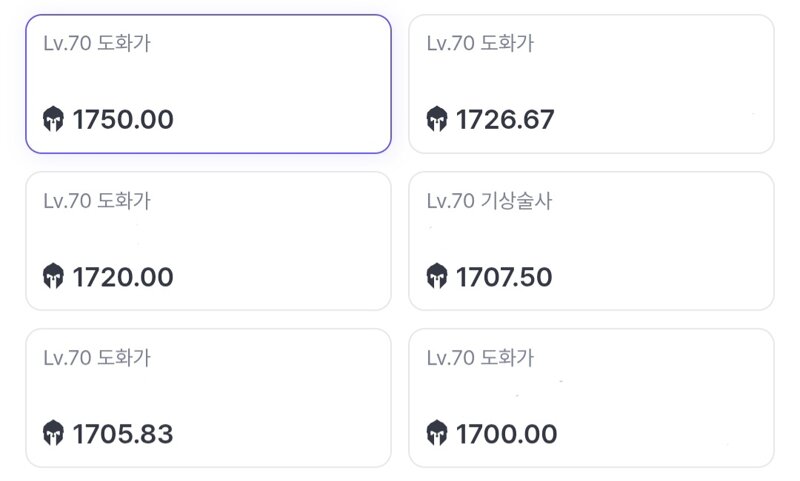
Task: Click the Lv.70 기상술사 class label
Action: coord(489,201)
